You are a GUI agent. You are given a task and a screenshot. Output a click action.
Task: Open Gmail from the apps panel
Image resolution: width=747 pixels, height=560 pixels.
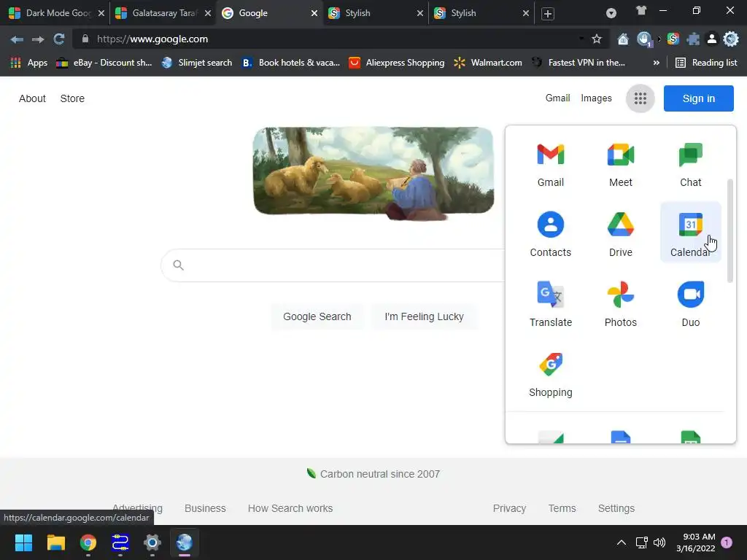pos(550,165)
